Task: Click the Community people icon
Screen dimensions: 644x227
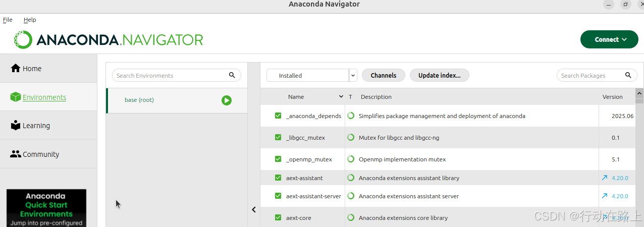Action: click(x=16, y=154)
